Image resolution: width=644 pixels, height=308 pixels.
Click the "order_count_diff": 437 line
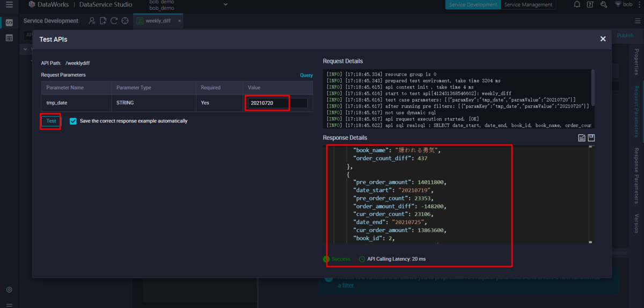point(390,159)
